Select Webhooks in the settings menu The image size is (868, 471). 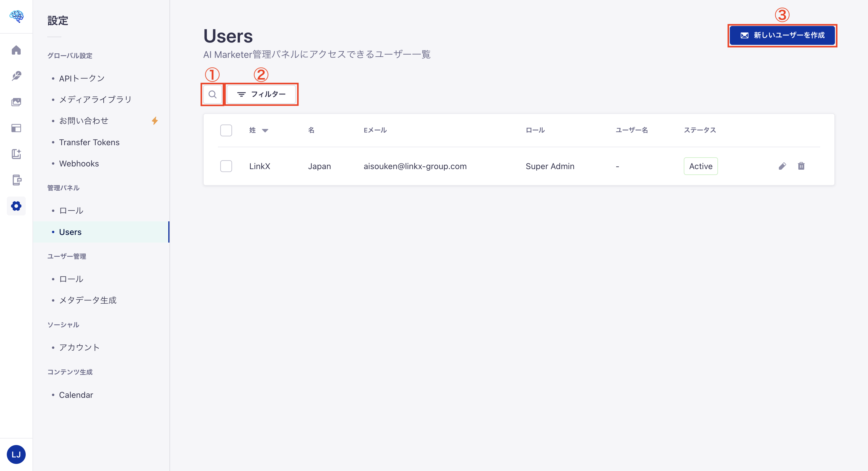tap(79, 164)
